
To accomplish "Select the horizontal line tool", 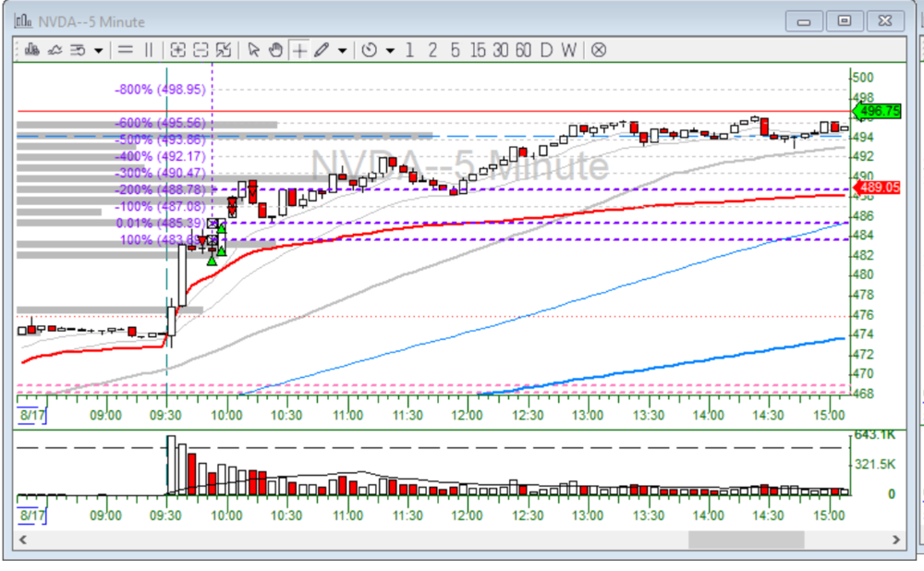I will click(x=127, y=51).
